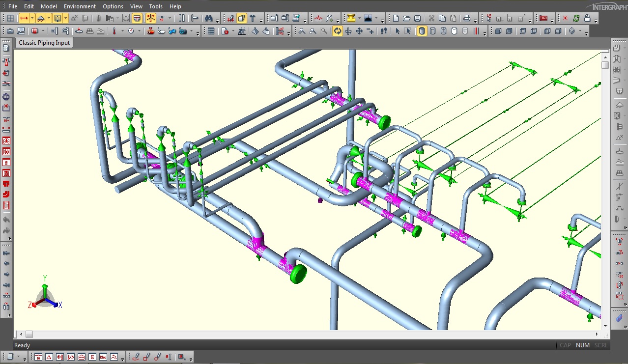This screenshot has width=628, height=364.
Task: Toggle the XYZ axis compass display
Action: tap(150, 19)
